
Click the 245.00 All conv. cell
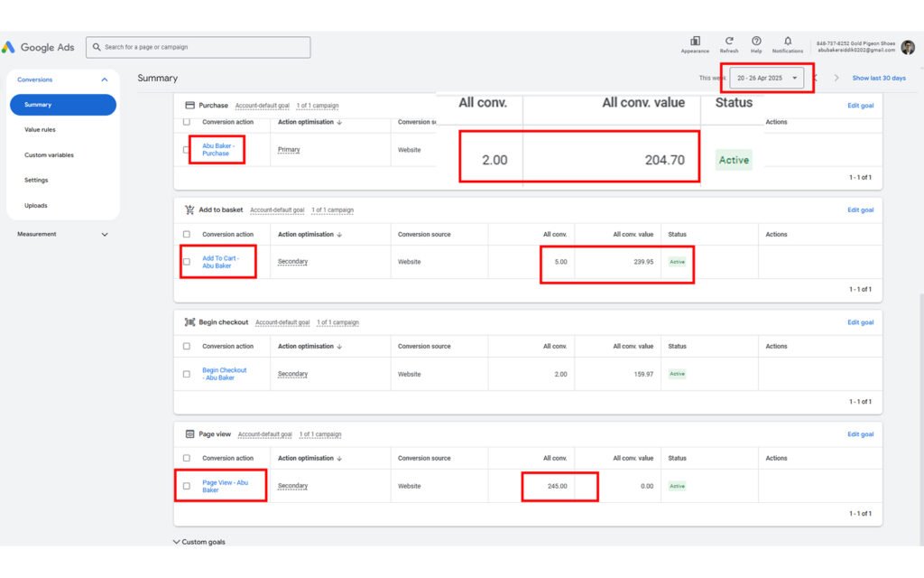tap(557, 487)
